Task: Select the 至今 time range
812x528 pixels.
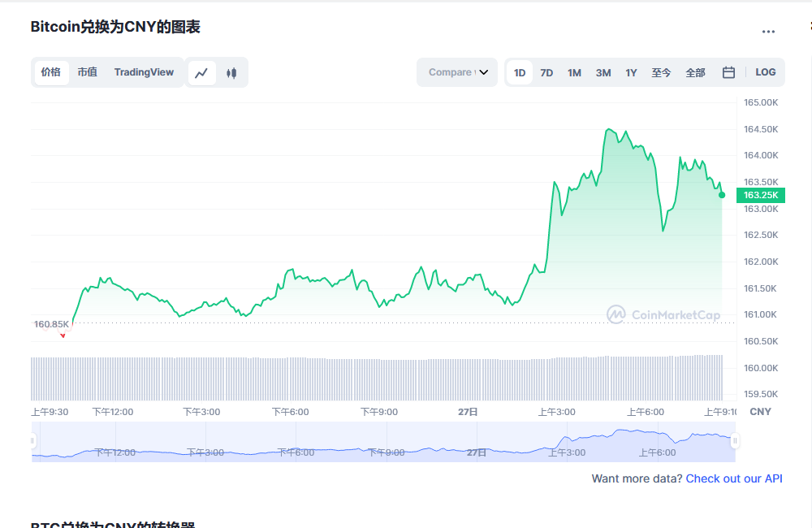Action: click(661, 72)
